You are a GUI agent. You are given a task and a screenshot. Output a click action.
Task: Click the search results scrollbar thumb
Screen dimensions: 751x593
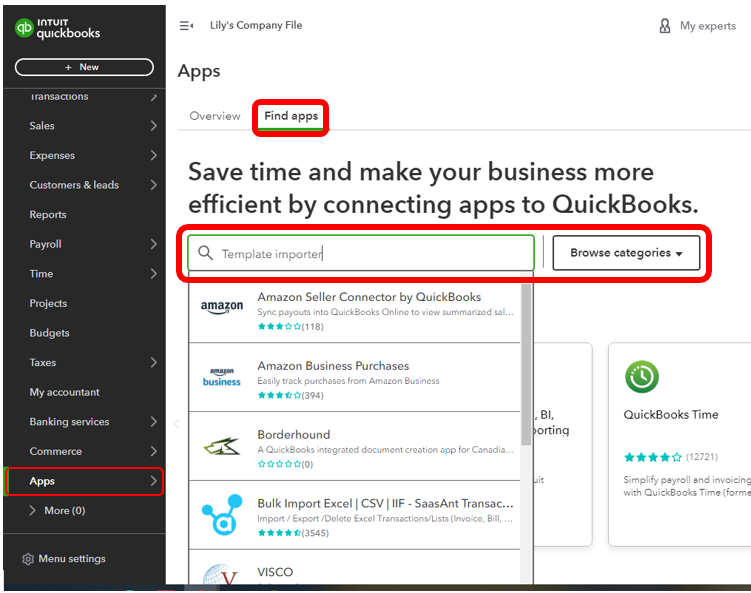point(526,364)
